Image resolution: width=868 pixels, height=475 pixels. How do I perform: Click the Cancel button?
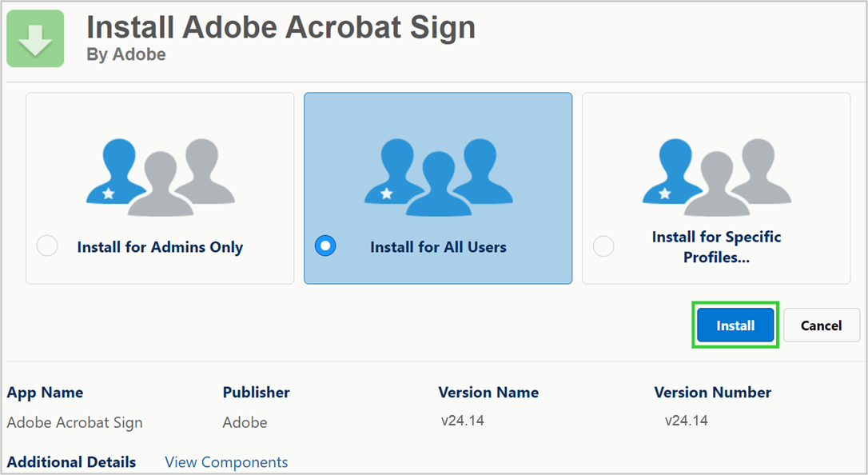[x=822, y=325]
